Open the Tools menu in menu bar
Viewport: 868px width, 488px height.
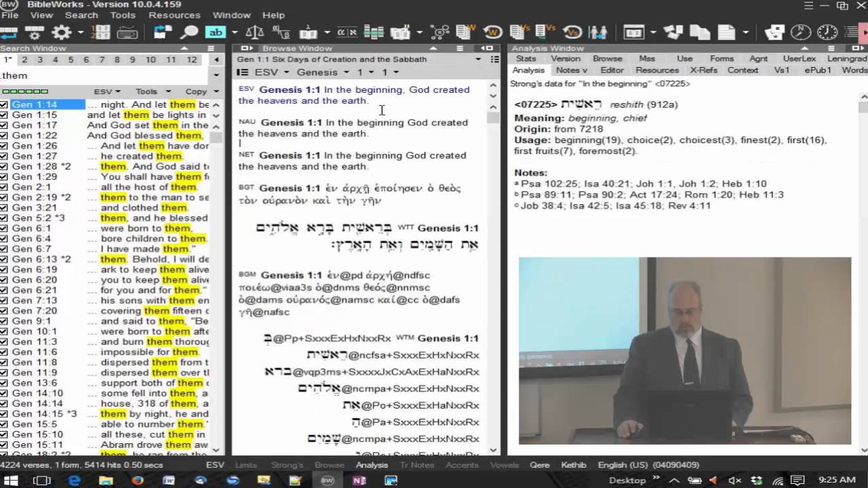123,15
